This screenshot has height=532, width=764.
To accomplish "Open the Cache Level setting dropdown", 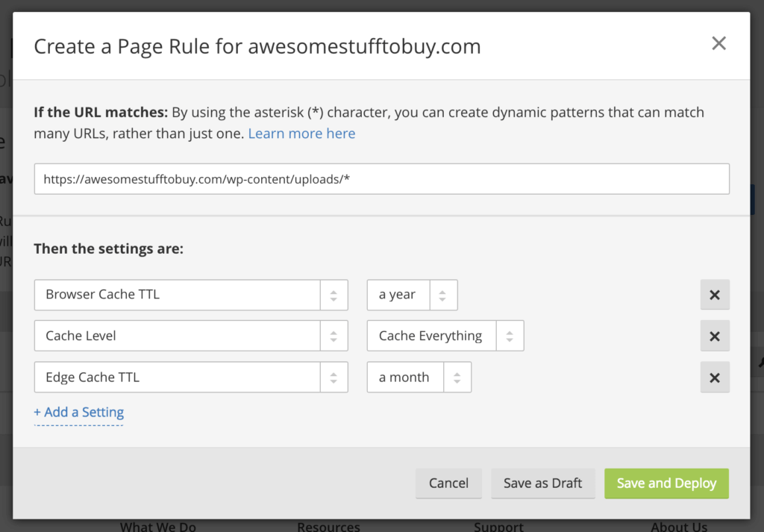I will coord(191,336).
